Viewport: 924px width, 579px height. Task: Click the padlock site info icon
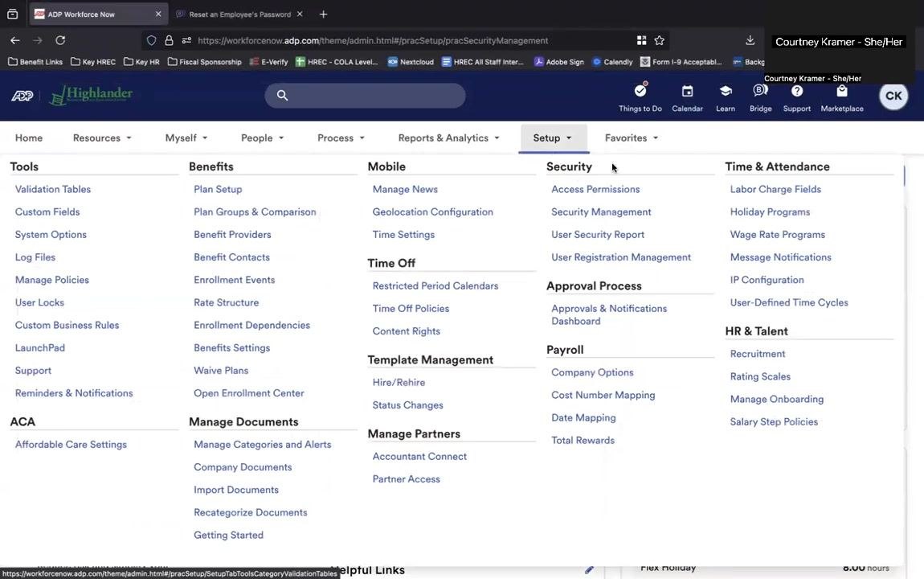tap(169, 40)
